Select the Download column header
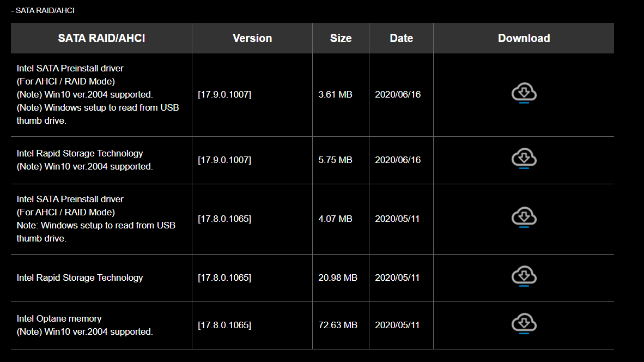 click(524, 38)
